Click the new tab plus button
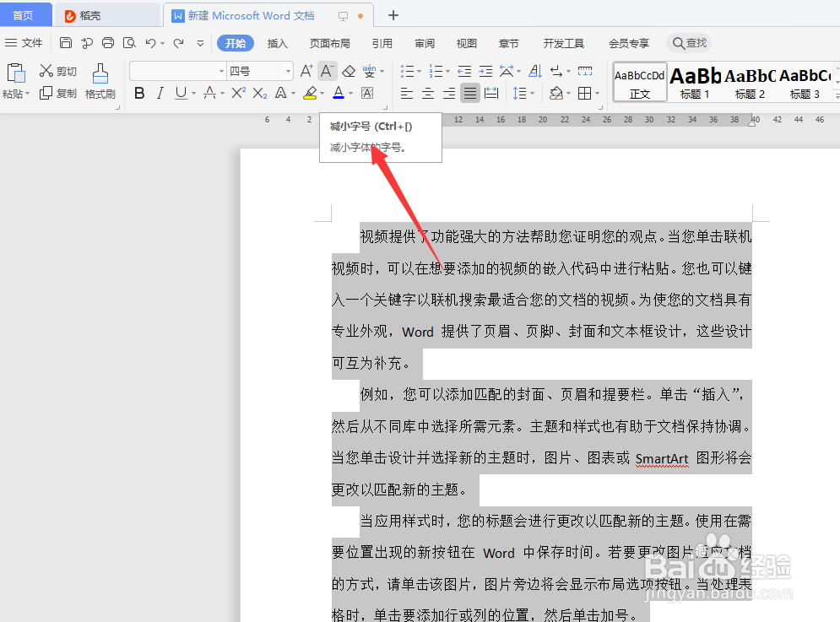Image resolution: width=840 pixels, height=622 pixels. [x=393, y=15]
